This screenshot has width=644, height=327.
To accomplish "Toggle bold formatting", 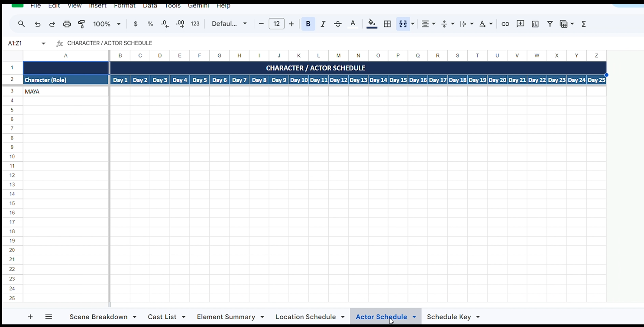I will tap(308, 24).
